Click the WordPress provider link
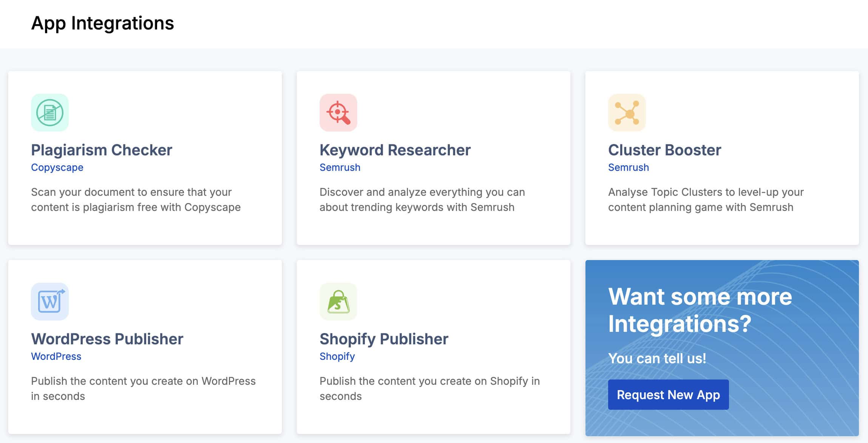 pos(56,356)
